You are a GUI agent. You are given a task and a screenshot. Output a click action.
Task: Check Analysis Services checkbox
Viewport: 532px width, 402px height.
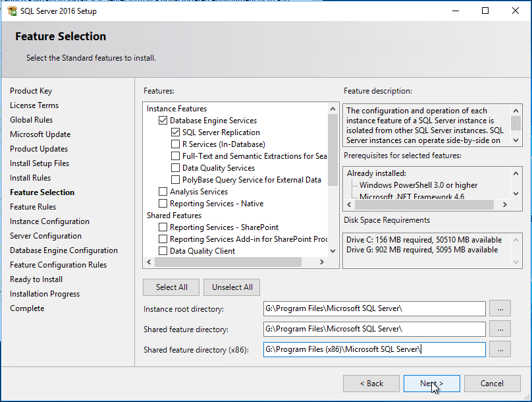163,192
